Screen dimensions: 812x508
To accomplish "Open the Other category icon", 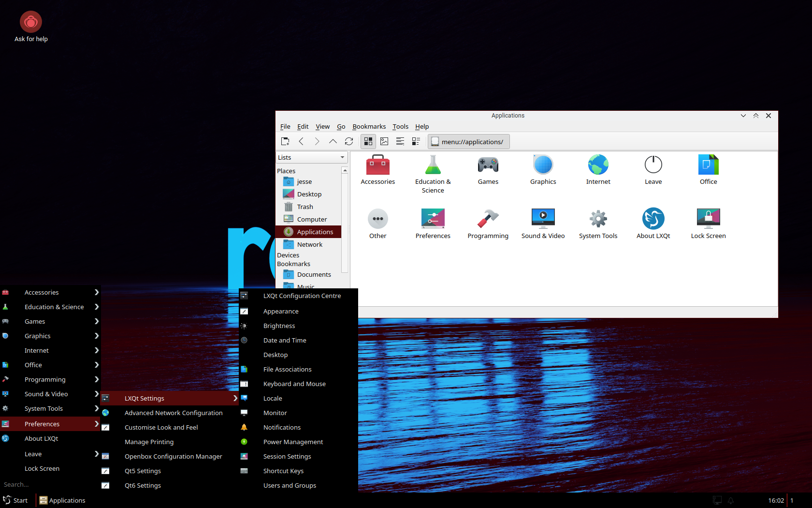I will 378,219.
